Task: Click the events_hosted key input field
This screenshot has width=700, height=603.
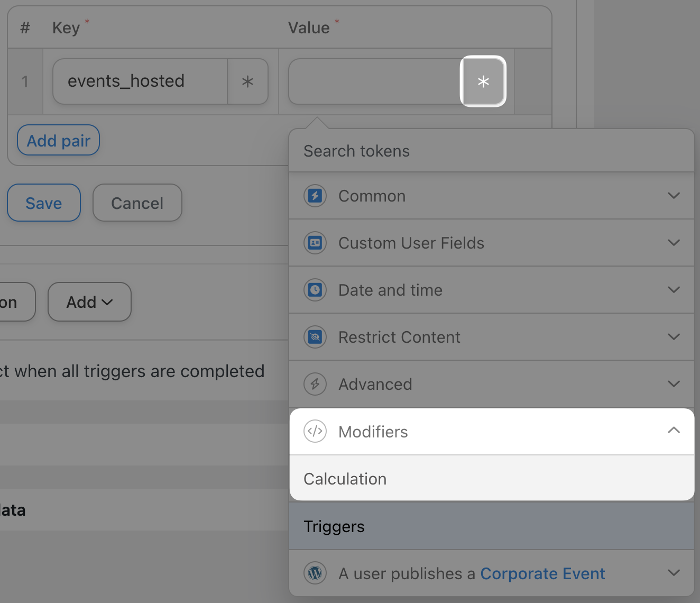Action: [140, 81]
